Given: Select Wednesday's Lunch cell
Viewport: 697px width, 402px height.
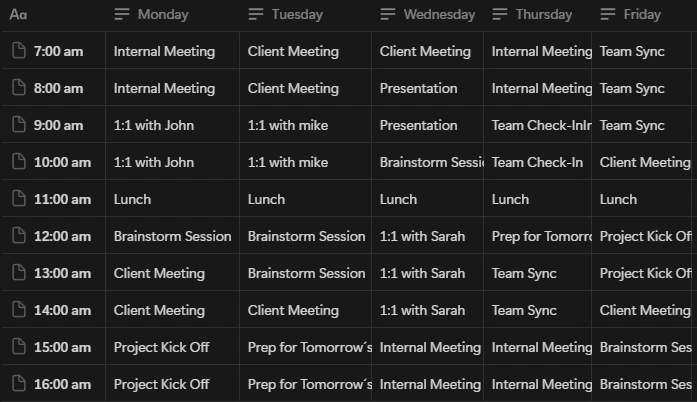Looking at the screenshot, I should (x=428, y=199).
